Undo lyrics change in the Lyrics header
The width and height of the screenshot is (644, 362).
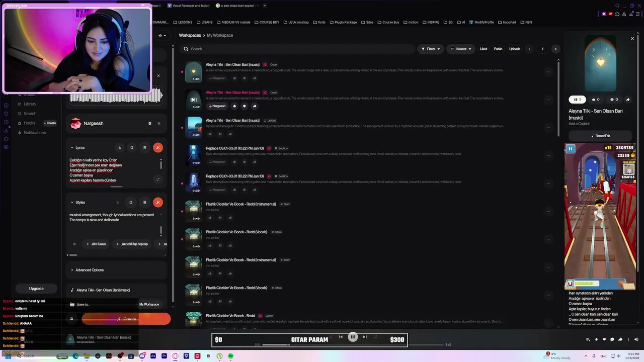coord(120,147)
